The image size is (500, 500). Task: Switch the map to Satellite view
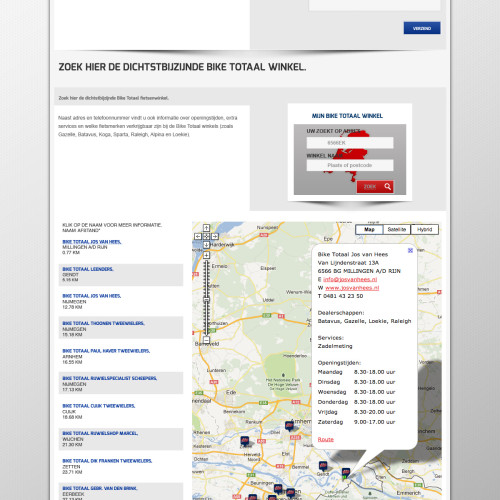[397, 229]
